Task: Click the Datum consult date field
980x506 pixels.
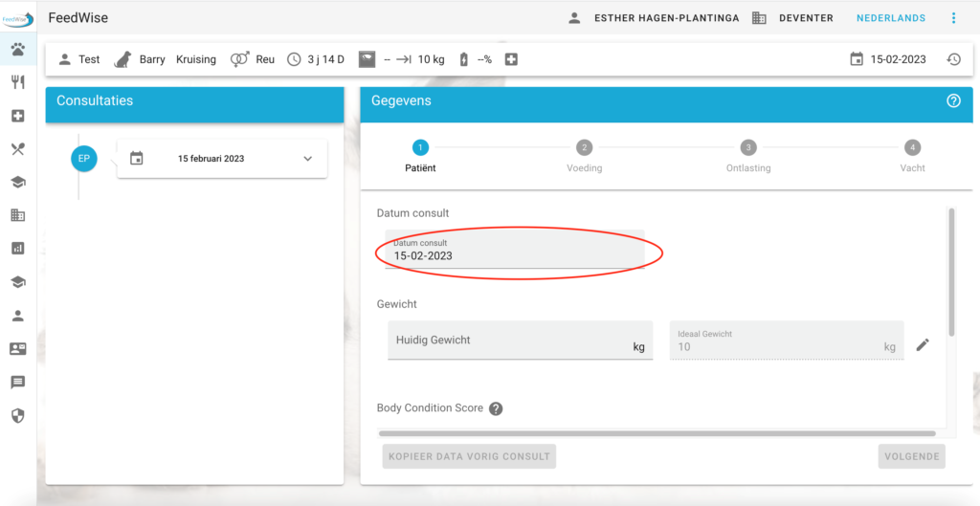Action: pyautogui.click(x=515, y=250)
